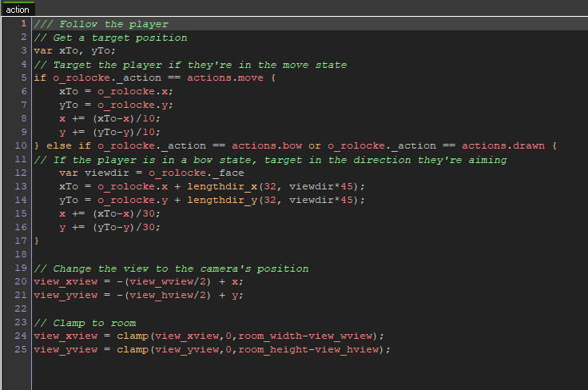Click the comment about the bow state
The width and height of the screenshot is (588, 390).
point(270,160)
